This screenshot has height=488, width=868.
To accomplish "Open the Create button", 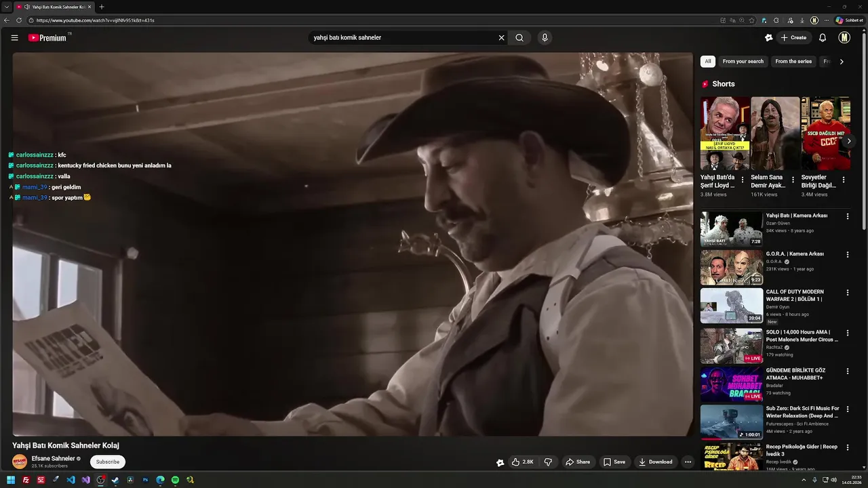I will tap(793, 38).
